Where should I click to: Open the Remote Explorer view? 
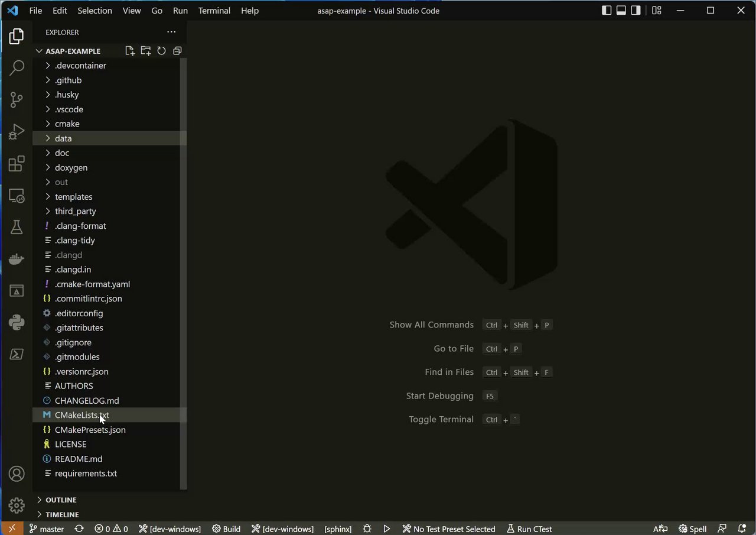pos(17,196)
